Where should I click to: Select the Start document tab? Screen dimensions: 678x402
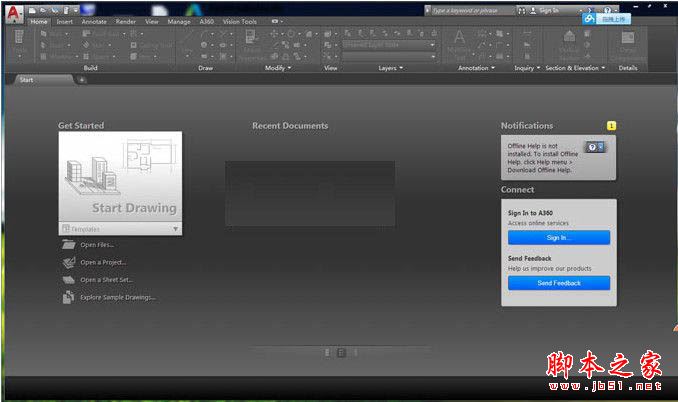click(28, 78)
